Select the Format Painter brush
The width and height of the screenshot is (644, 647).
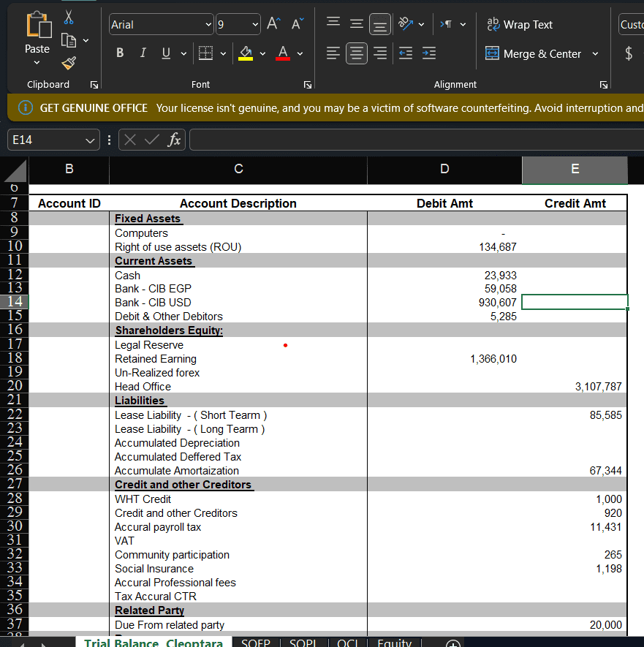[x=69, y=61]
